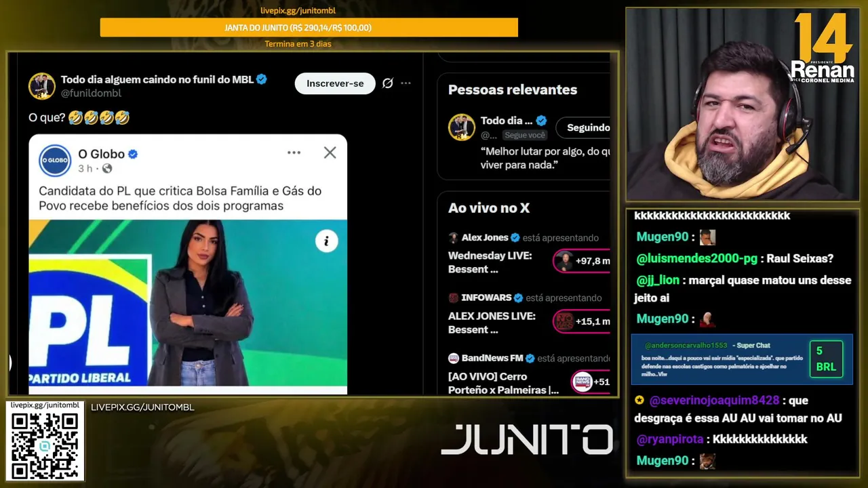Click the O Globo round logo

tap(55, 161)
